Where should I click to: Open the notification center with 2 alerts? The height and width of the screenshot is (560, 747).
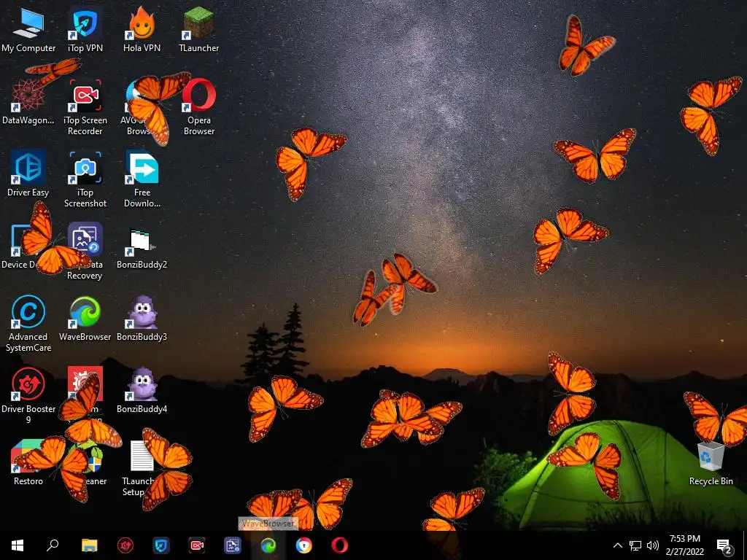[x=724, y=545]
